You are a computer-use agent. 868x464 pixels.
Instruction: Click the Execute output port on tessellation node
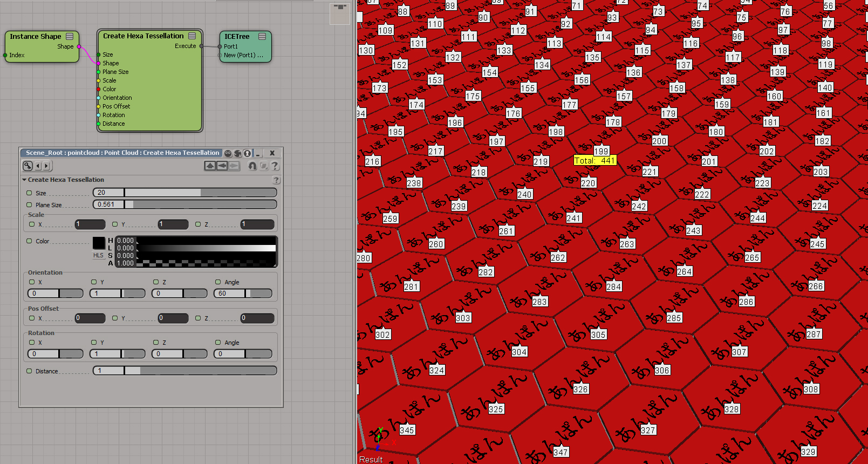[201, 46]
